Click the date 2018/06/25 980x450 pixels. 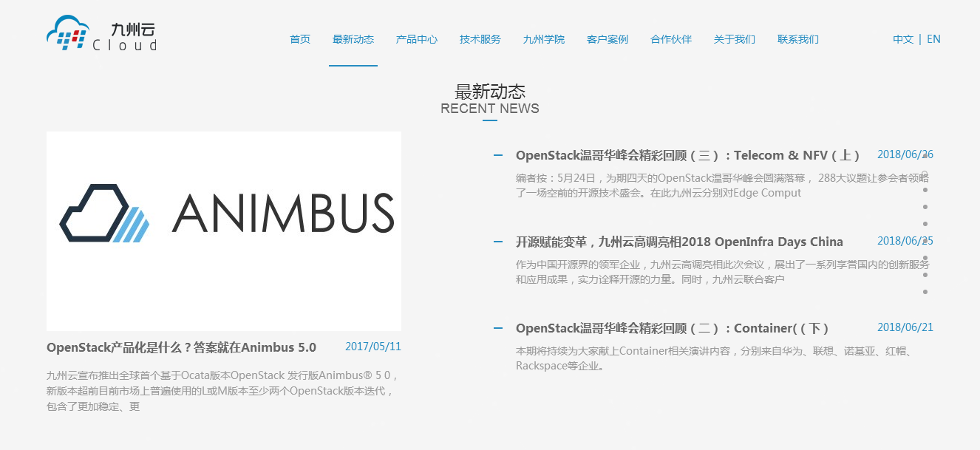[x=905, y=241]
